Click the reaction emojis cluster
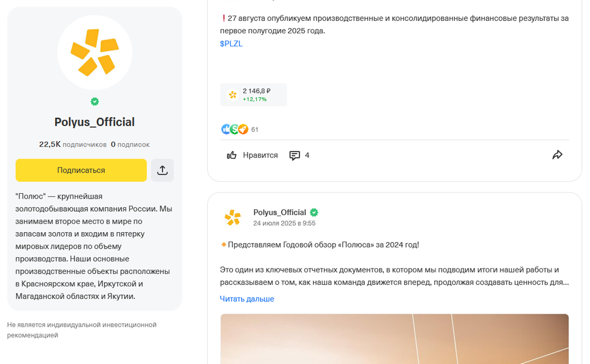 point(235,129)
